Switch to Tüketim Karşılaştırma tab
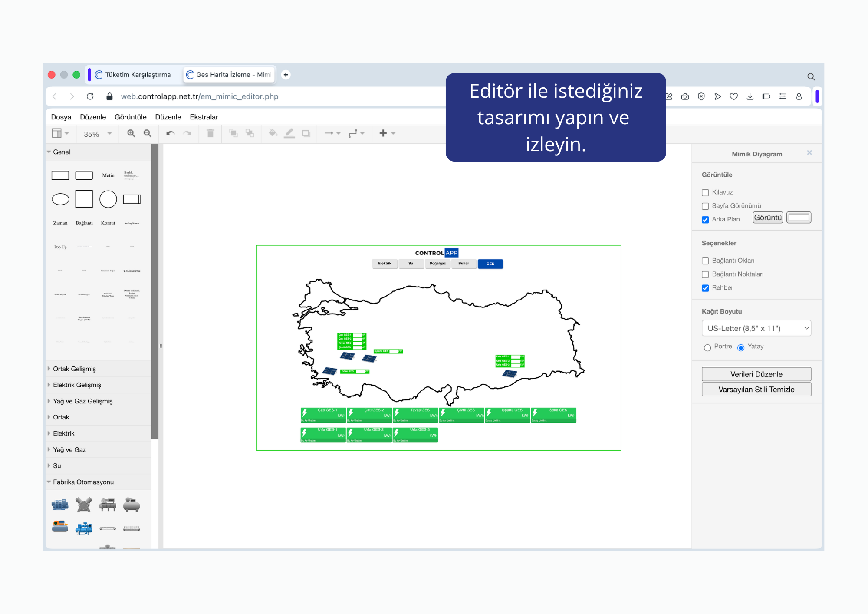 point(133,75)
